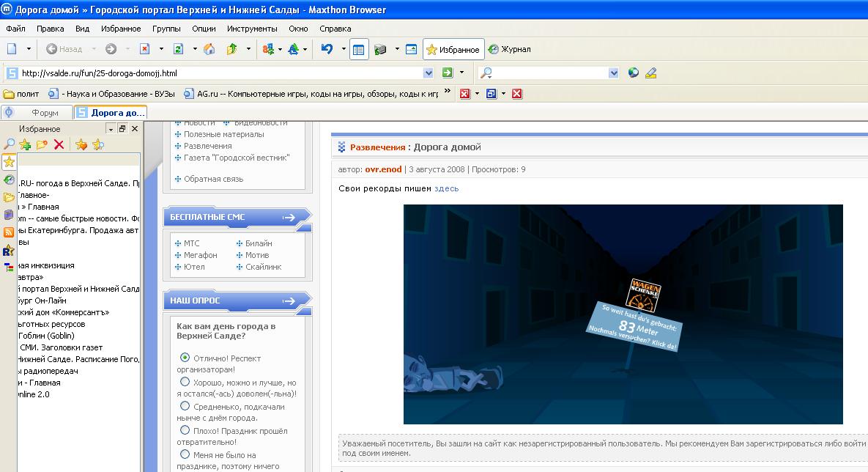The height and width of the screenshot is (472, 868).
Task: Open the Билайн free SMS link
Action: [258, 243]
